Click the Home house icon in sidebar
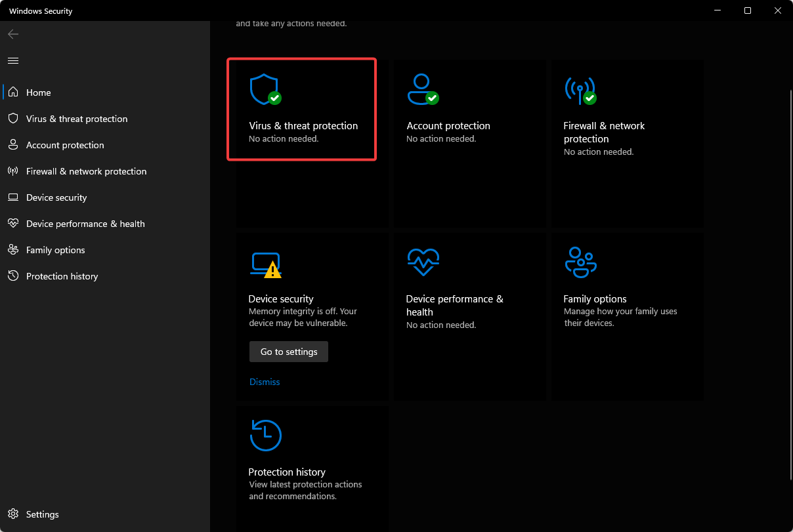The image size is (793, 532). point(13,92)
